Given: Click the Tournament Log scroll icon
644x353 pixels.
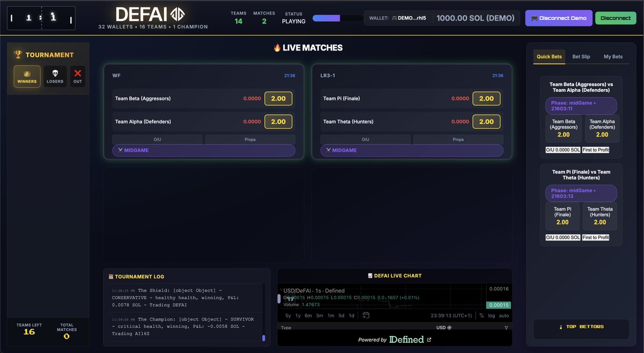Looking at the screenshot, I should (111, 277).
